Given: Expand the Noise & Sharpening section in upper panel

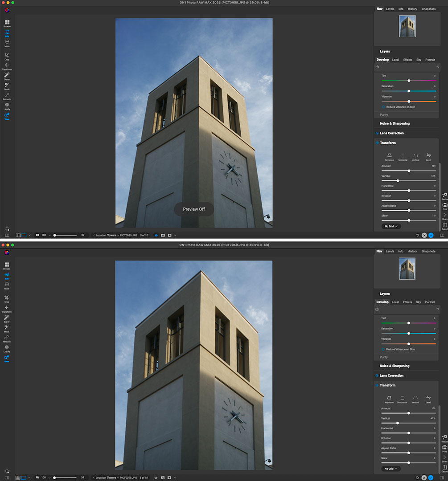Looking at the screenshot, I should click(x=395, y=123).
